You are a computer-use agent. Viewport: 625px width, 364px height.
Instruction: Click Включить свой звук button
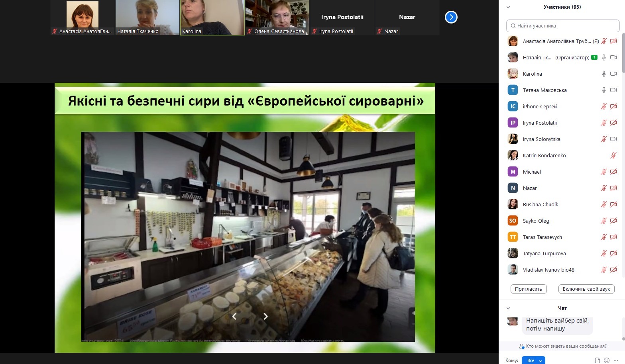tap(586, 289)
